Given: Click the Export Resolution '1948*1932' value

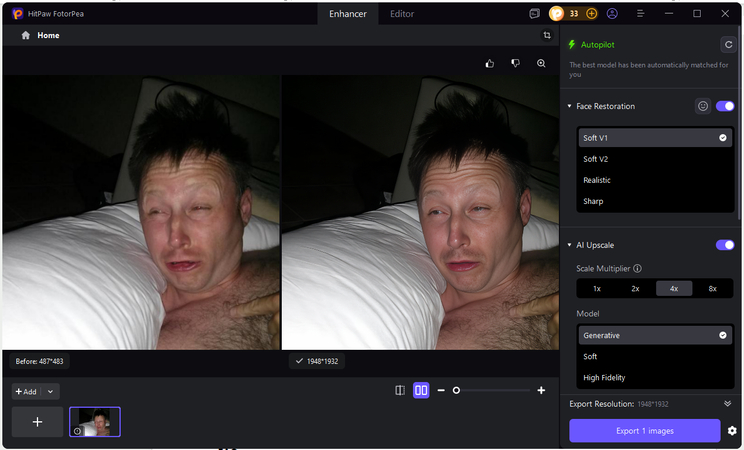Looking at the screenshot, I should point(652,404).
